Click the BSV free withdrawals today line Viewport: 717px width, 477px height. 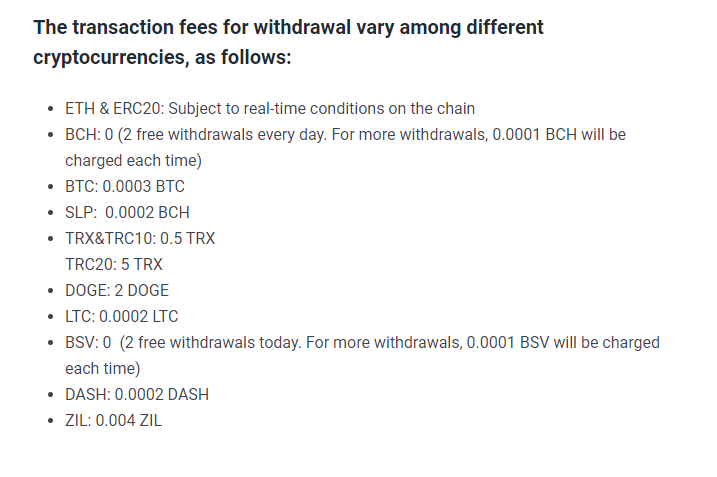point(362,343)
